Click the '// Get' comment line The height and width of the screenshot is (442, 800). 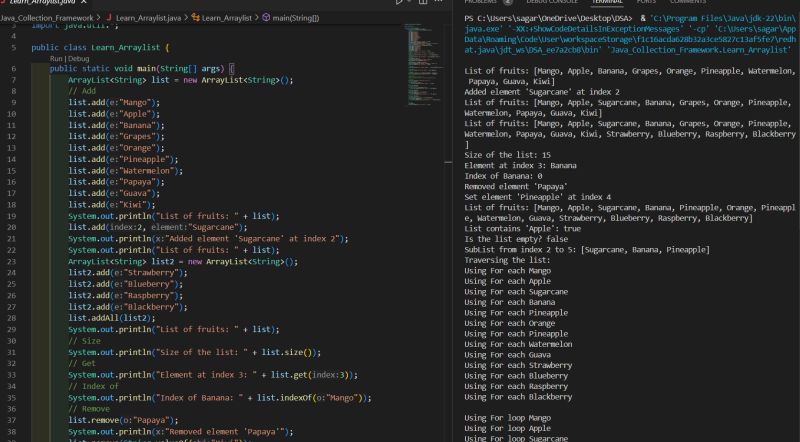(x=82, y=363)
